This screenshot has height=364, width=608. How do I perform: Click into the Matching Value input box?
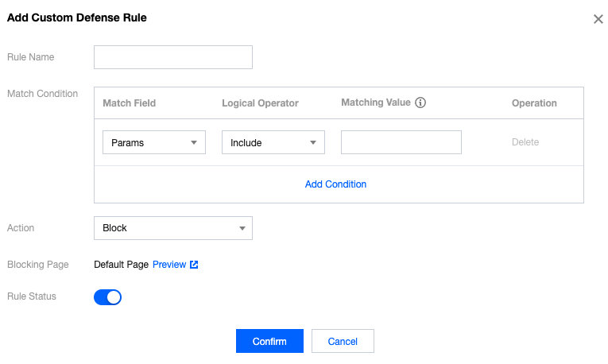(x=401, y=143)
